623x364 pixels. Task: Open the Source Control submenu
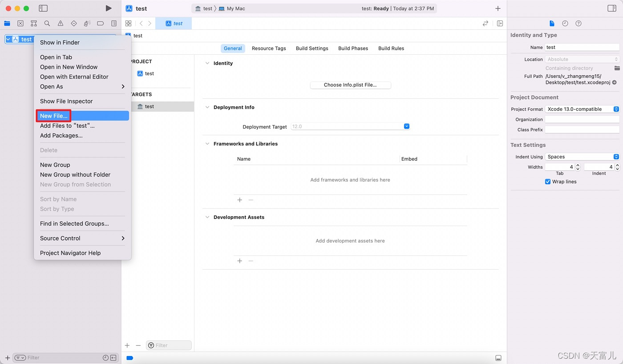(82, 238)
